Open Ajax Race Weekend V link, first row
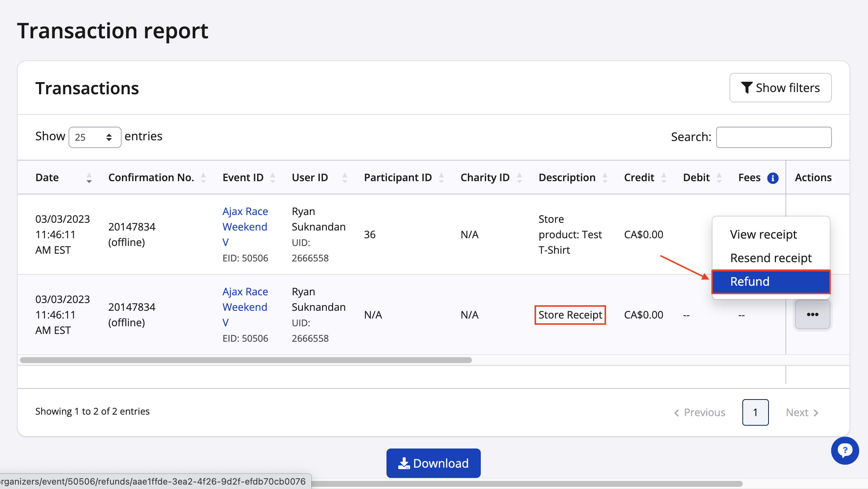The height and width of the screenshot is (489, 868). coord(245,226)
